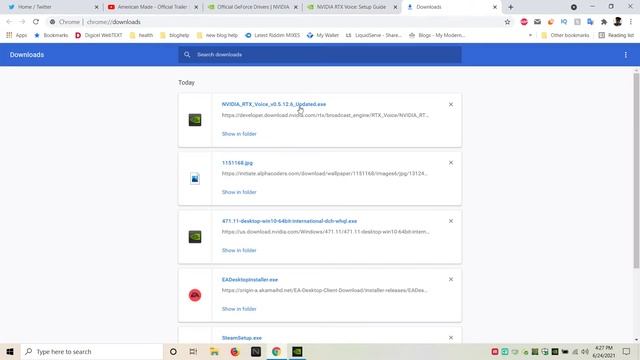
Task: Open the 1151168.jpg downloaded file link
Action: click(237, 162)
